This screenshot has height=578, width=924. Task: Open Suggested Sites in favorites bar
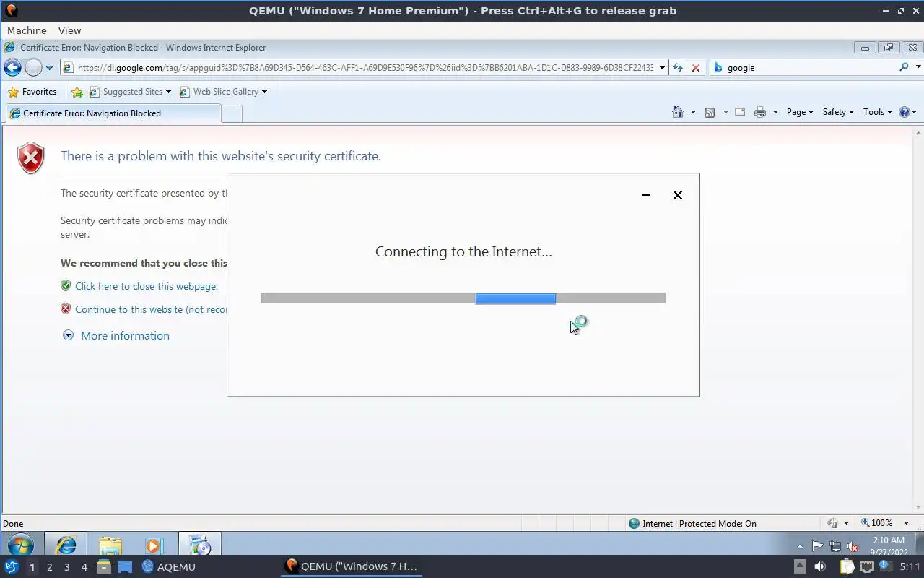pos(131,92)
